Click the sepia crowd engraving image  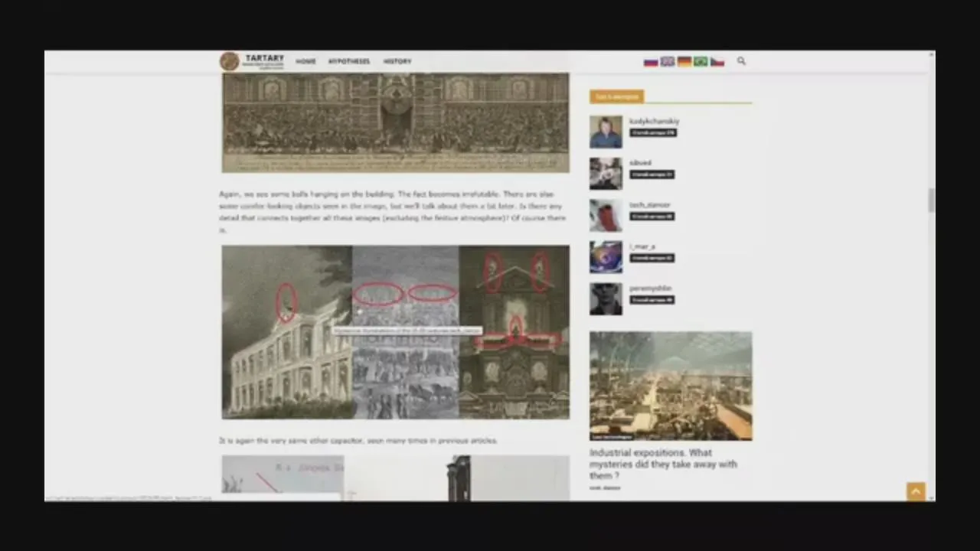396,122
